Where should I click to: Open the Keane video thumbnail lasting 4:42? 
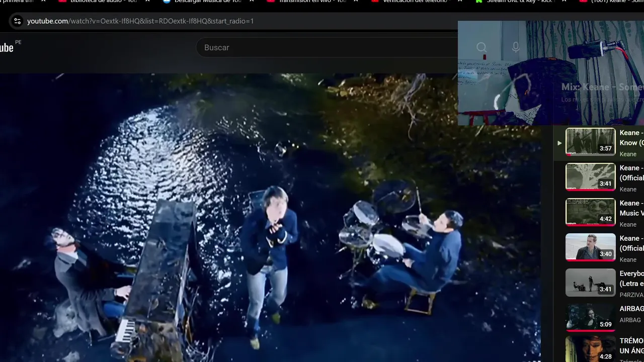point(591,212)
